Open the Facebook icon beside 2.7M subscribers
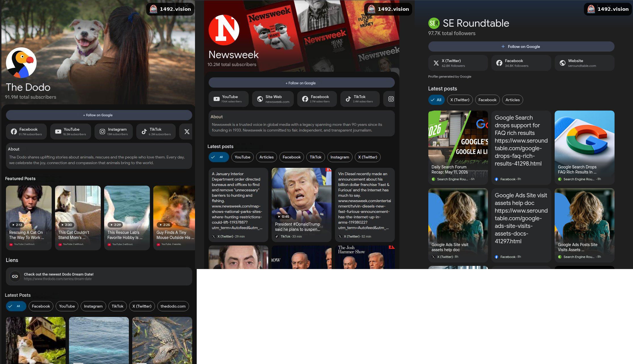633x364 pixels. [305, 99]
